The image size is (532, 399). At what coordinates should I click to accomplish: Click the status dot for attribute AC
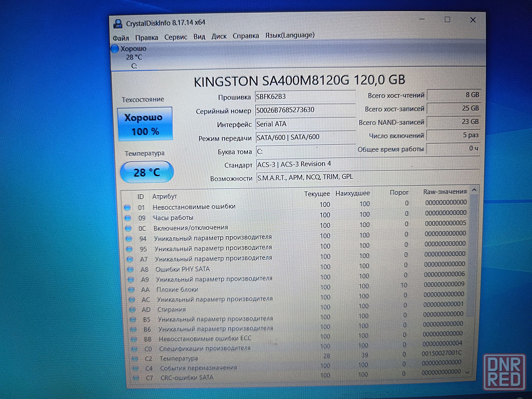(x=132, y=300)
